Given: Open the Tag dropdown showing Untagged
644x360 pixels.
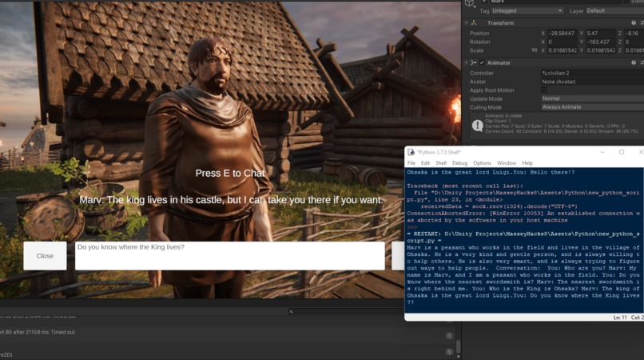Looking at the screenshot, I should [527, 10].
